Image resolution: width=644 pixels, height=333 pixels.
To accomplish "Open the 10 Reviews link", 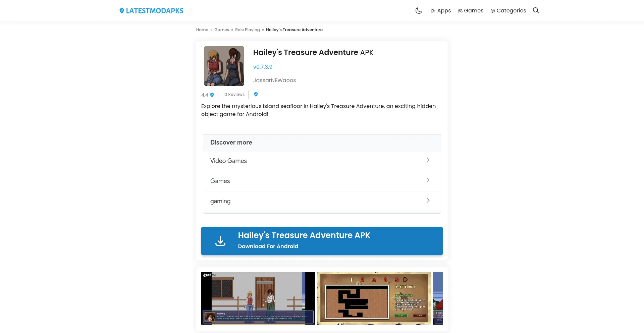I will 234,95.
